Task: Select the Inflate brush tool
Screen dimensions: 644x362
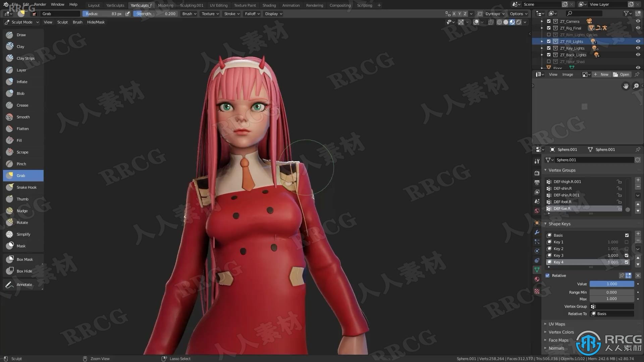Action: (23, 82)
